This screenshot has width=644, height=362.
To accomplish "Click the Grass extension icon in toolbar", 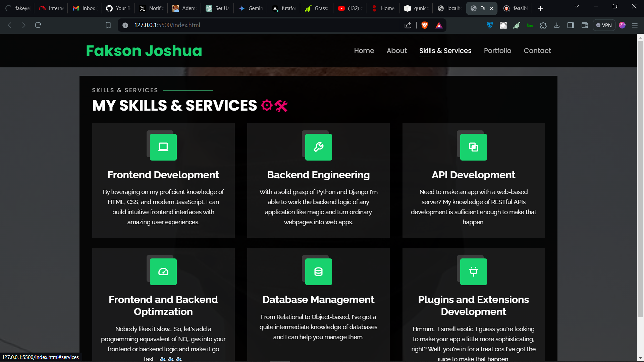I will coord(517,25).
